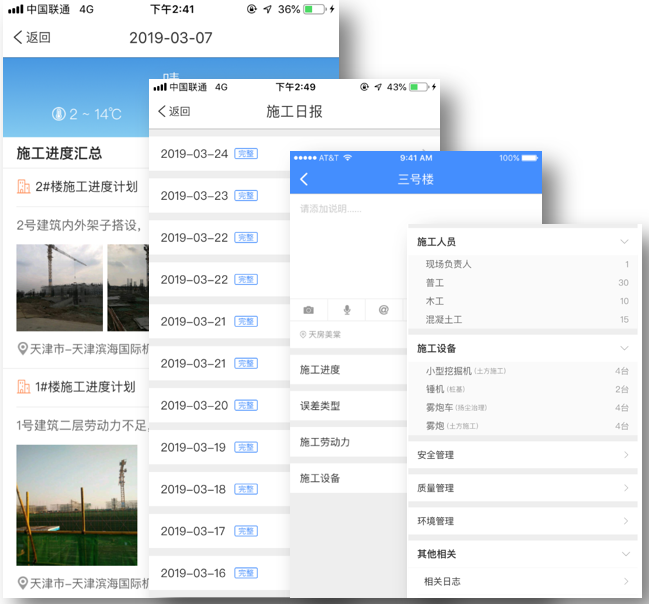Open the 施工劳动力 row

349,442
